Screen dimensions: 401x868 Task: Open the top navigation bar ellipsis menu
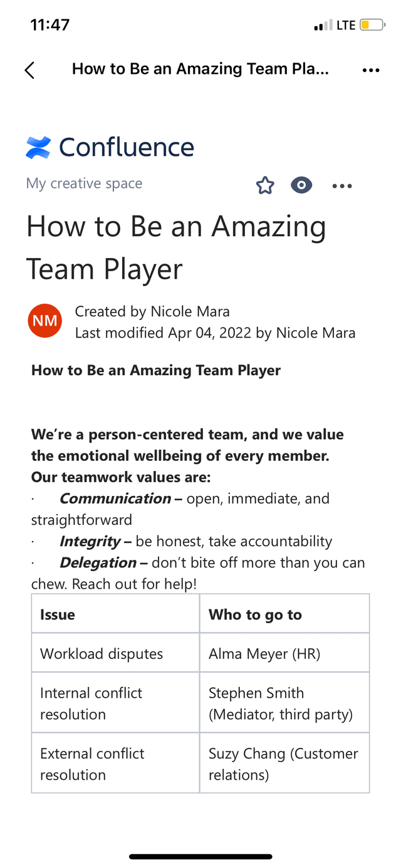point(371,70)
